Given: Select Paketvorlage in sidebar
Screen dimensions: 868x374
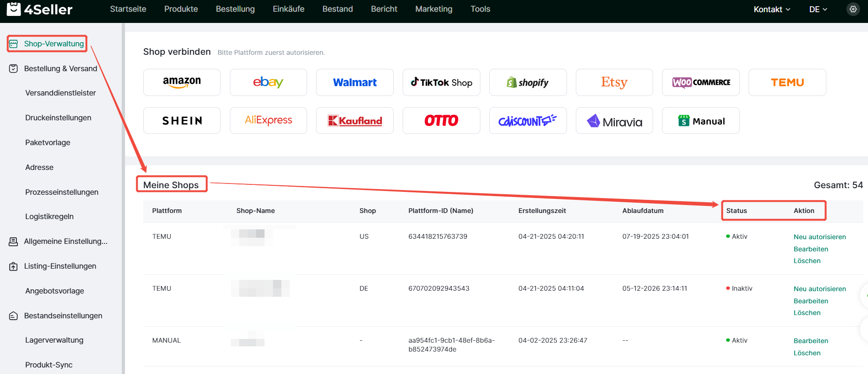Looking at the screenshot, I should coord(48,142).
